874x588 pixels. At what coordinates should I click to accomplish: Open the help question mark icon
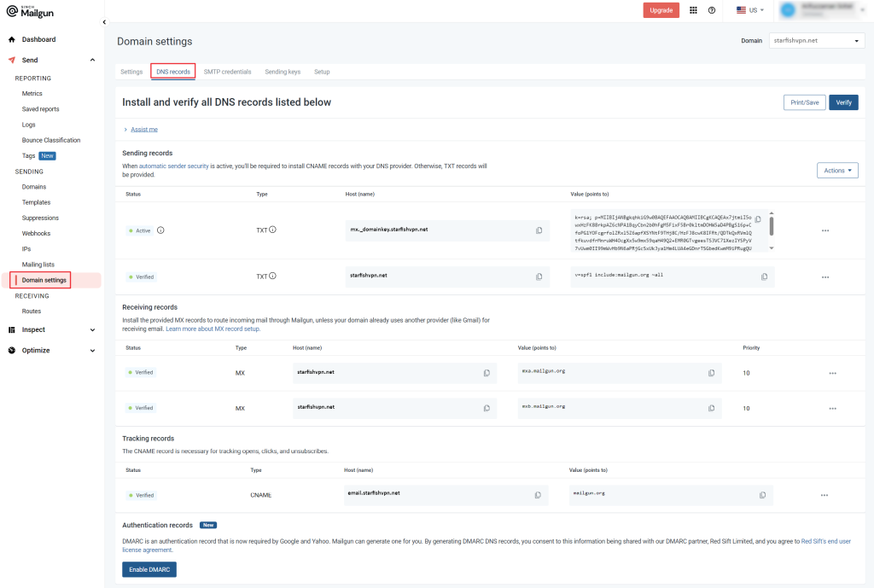tap(712, 10)
